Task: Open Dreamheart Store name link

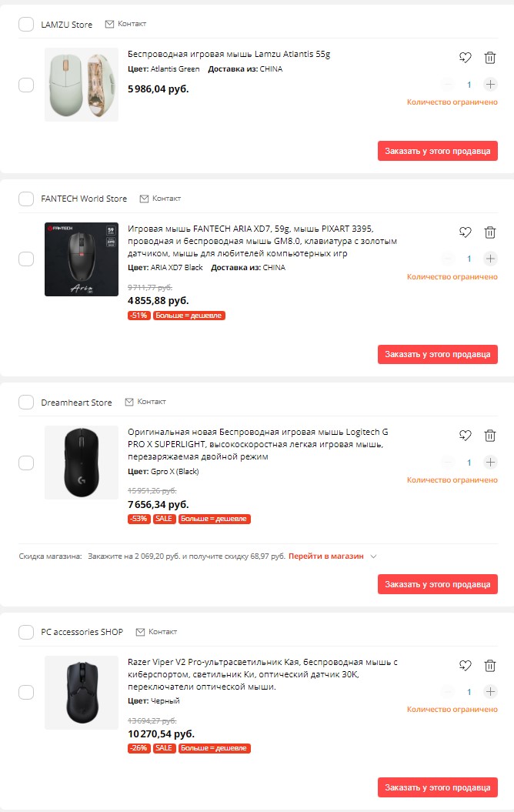Action: point(76,403)
